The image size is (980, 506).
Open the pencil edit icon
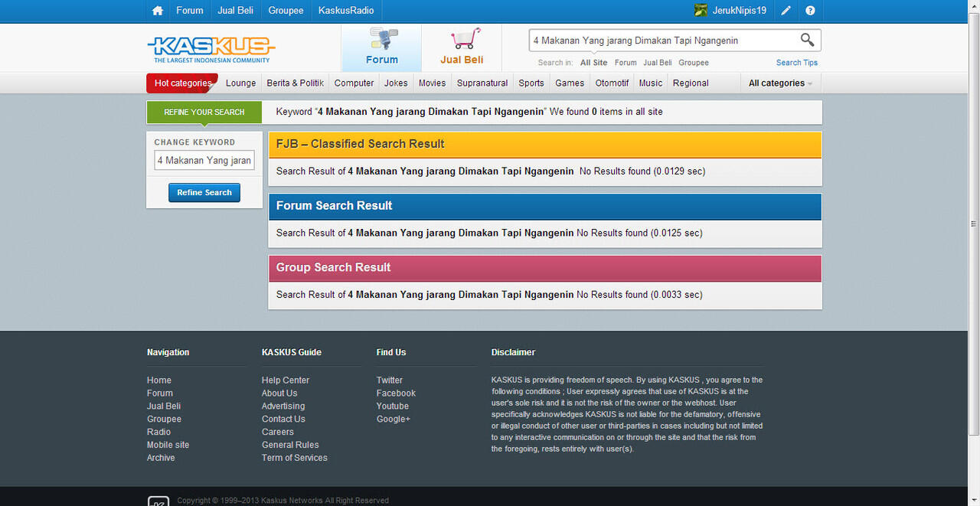786,11
